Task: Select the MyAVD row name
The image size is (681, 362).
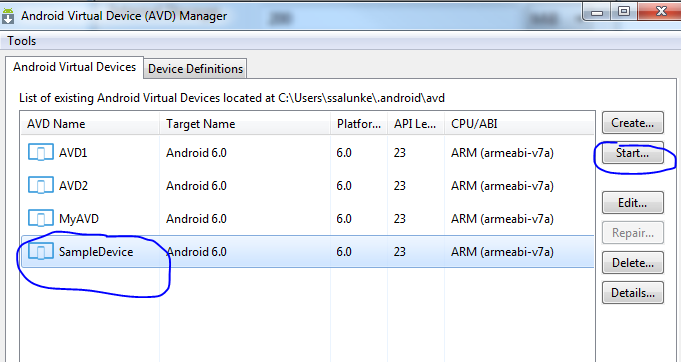Action: [79, 219]
